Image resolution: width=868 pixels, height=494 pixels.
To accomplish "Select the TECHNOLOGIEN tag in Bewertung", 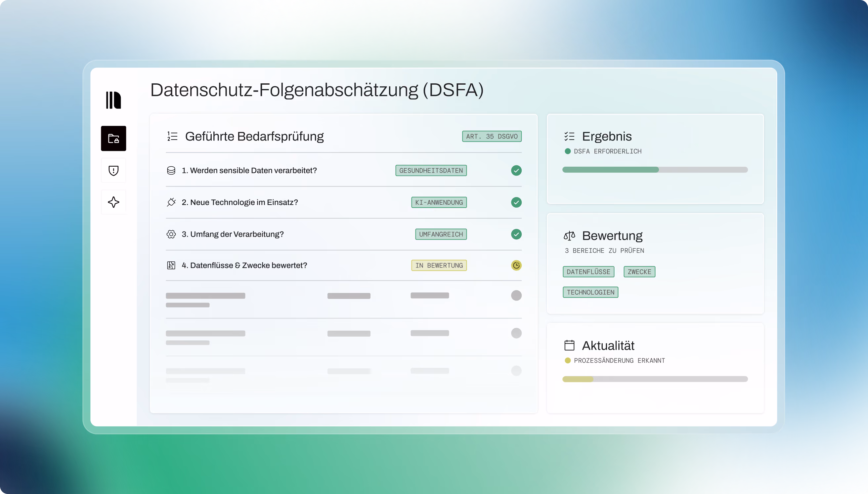I will click(x=590, y=292).
